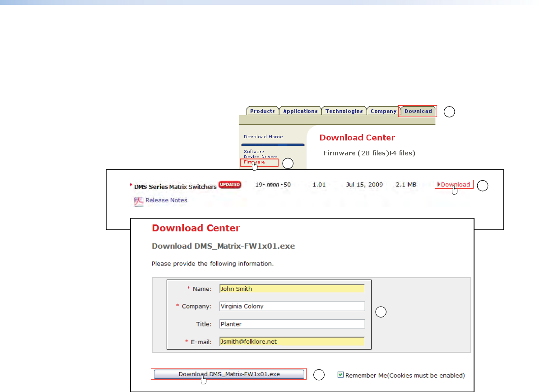
Task: Switch to the Applications tab
Action: coord(300,111)
